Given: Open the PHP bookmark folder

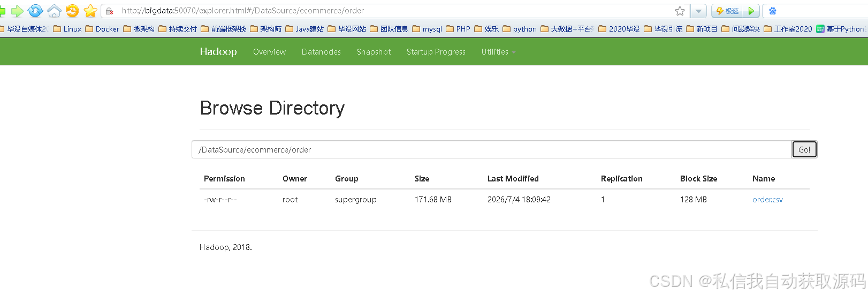Looking at the screenshot, I should tap(458, 29).
